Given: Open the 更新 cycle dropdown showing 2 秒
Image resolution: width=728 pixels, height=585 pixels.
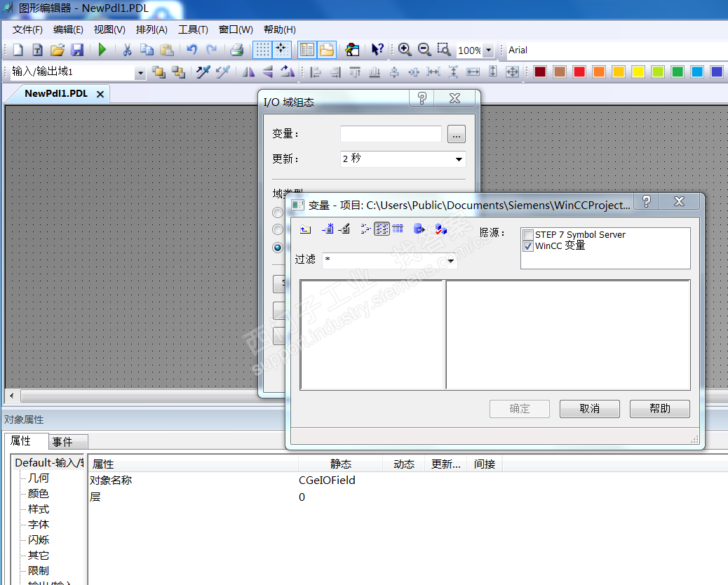Looking at the screenshot, I should (403, 159).
